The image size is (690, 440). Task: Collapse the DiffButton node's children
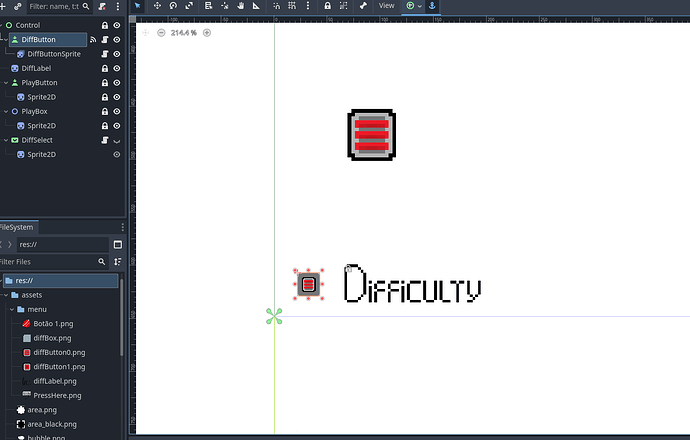[x=6, y=40]
